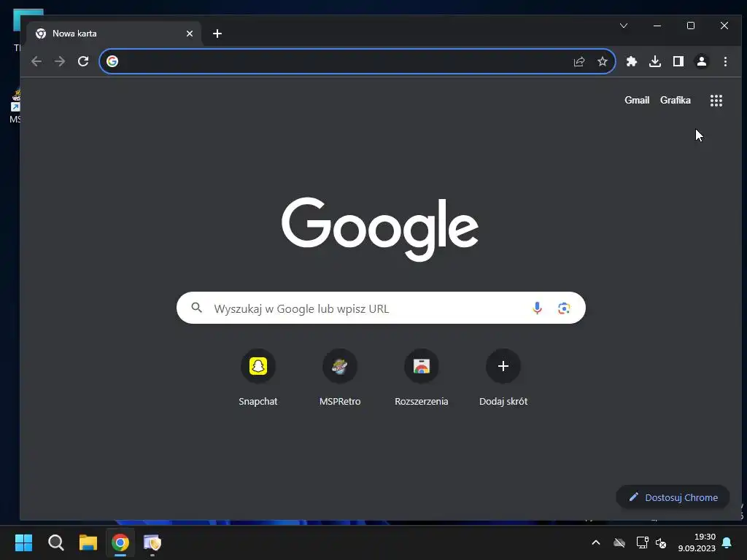Open the Google apps grid

coord(716,101)
